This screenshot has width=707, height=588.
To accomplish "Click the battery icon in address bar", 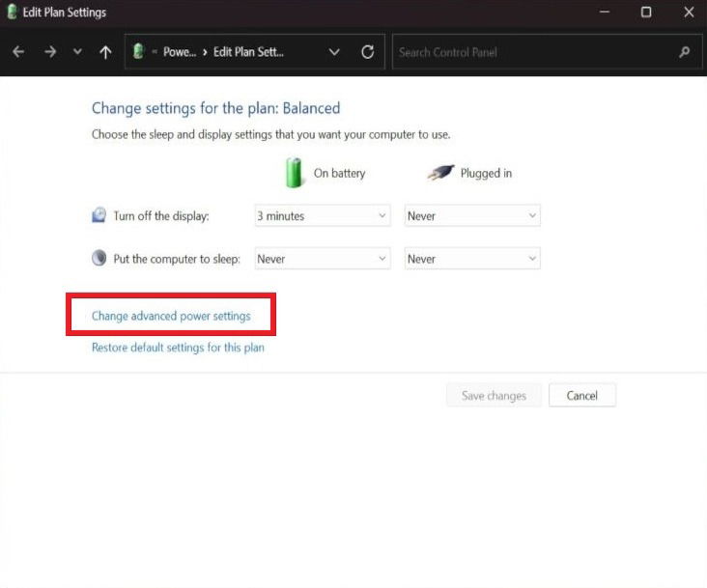I will click(138, 51).
